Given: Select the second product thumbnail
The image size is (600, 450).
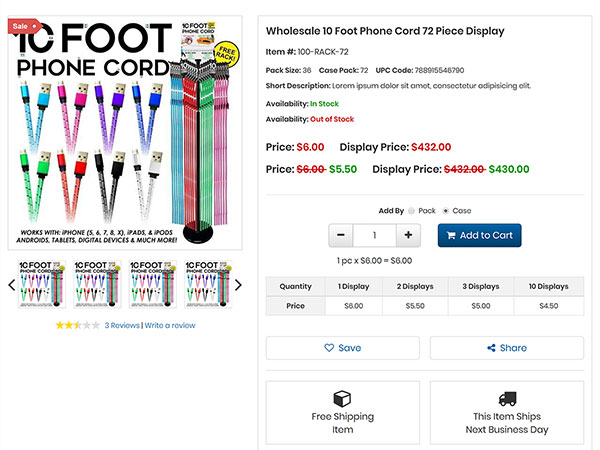Looking at the screenshot, I should 98,284.
